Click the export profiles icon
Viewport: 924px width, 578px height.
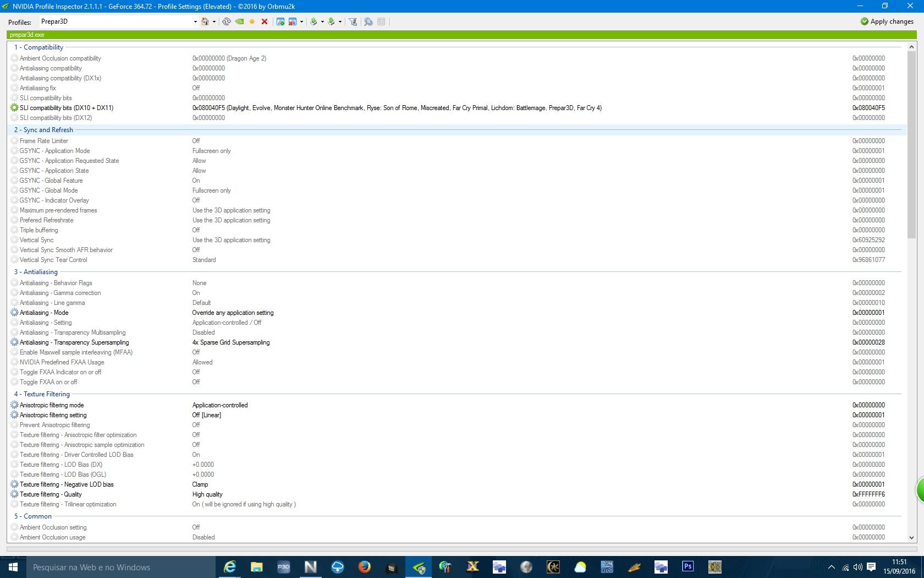[313, 21]
